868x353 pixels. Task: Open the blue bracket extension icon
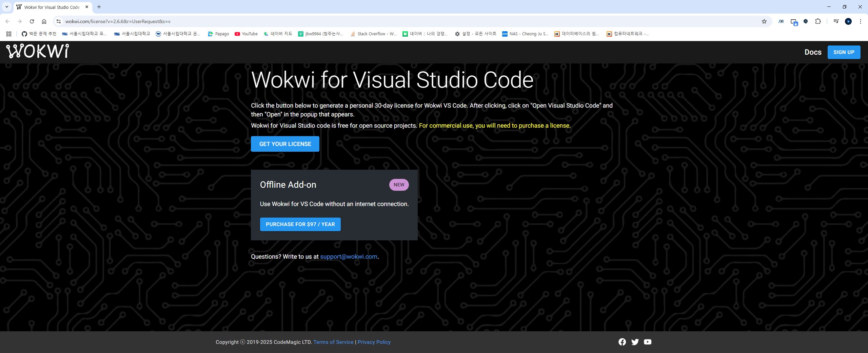tap(781, 21)
